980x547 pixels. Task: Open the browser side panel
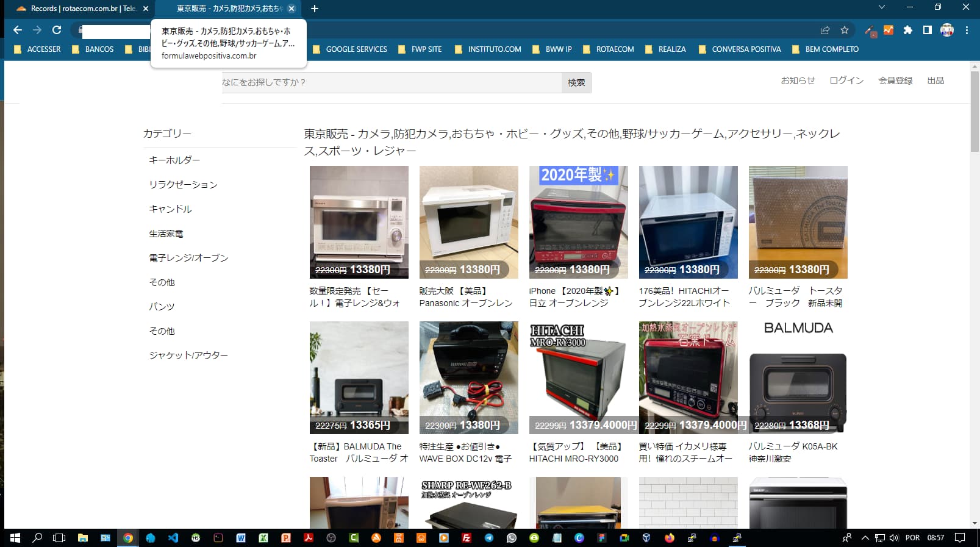928,30
